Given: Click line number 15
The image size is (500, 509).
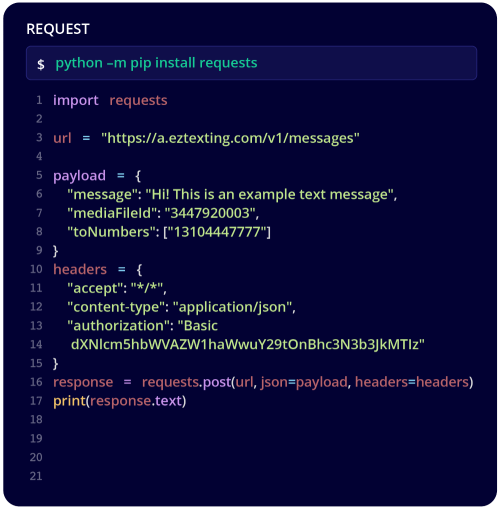Looking at the screenshot, I should (x=36, y=363).
